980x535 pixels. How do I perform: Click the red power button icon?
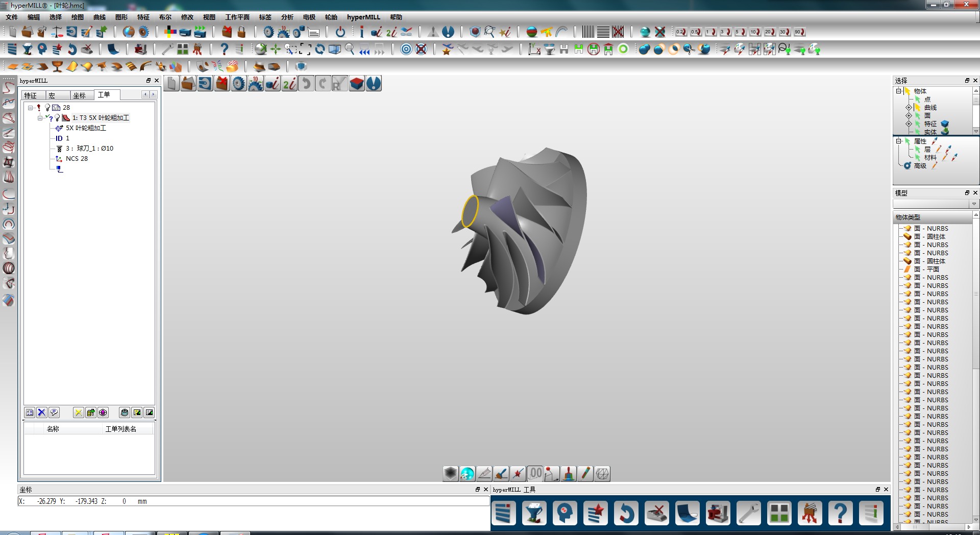[340, 32]
